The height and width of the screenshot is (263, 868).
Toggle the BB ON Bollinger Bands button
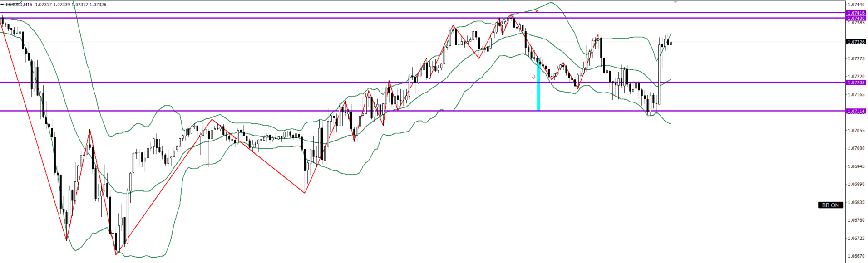point(830,205)
